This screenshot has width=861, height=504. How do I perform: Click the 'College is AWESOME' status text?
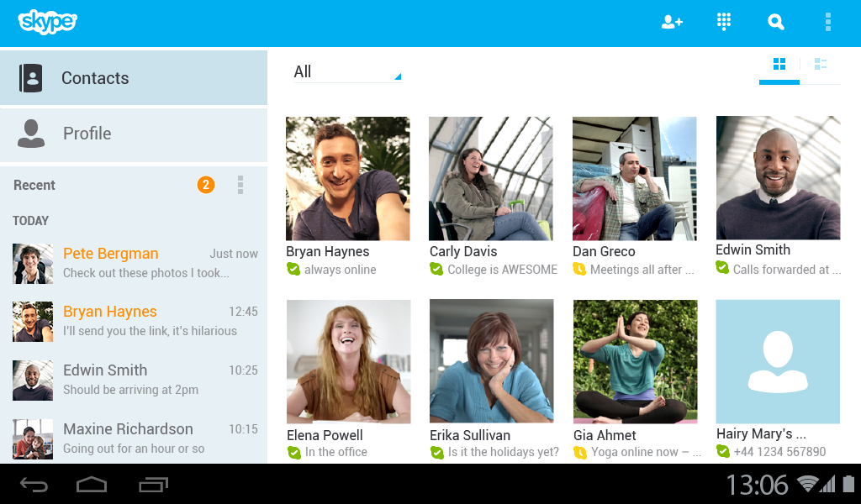pos(503,270)
